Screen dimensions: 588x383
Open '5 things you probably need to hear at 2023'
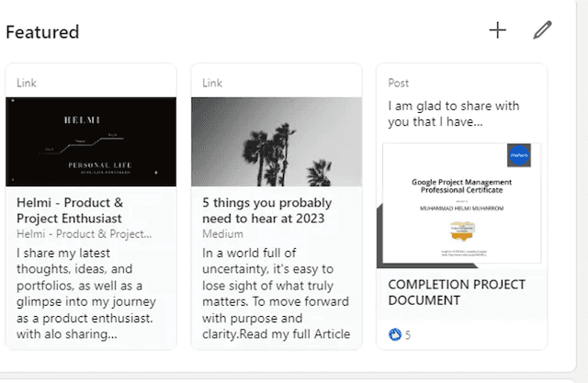(267, 210)
